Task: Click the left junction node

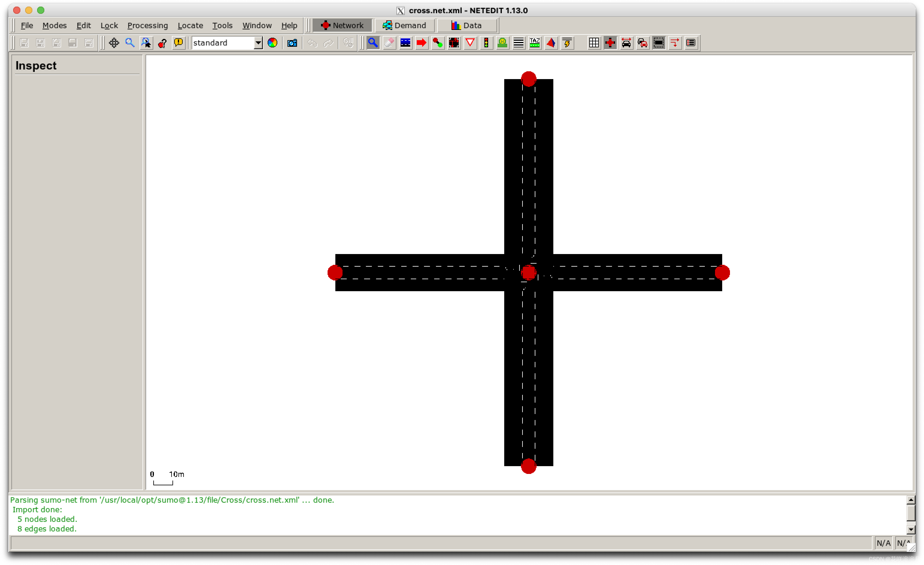Action: [335, 272]
